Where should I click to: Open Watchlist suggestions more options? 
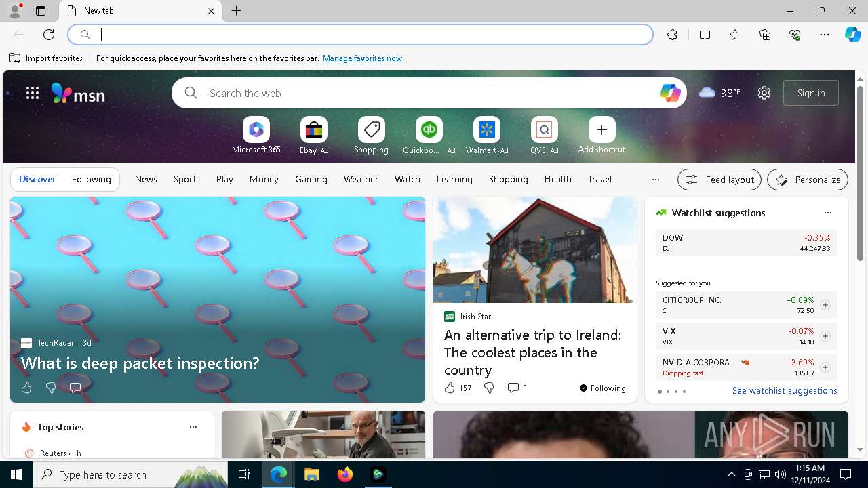click(x=827, y=213)
